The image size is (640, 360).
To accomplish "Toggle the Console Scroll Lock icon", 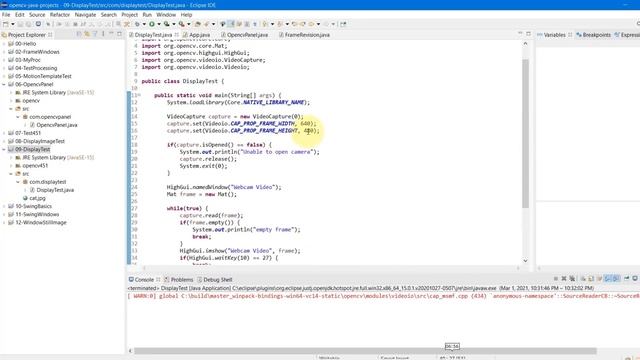I will pyautogui.click(x=591, y=279).
